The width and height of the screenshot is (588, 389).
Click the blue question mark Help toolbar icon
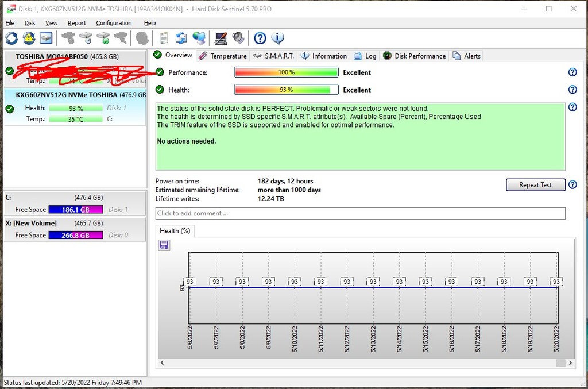pyautogui.click(x=260, y=38)
